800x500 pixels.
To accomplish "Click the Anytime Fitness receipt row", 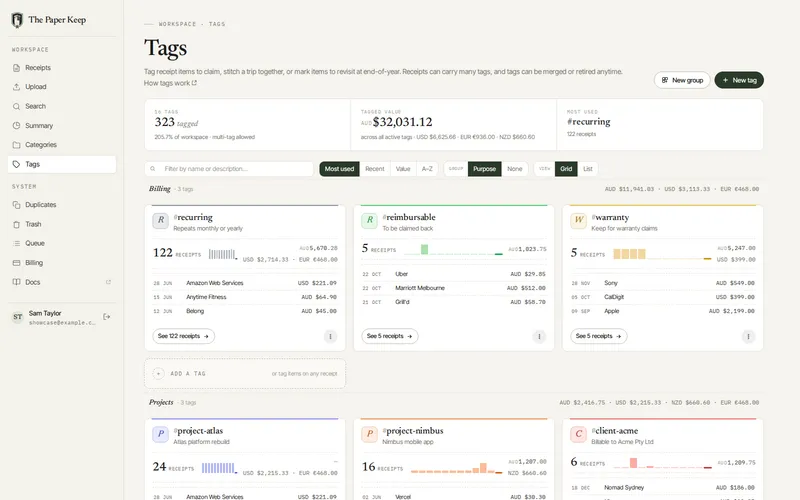I will (245, 297).
